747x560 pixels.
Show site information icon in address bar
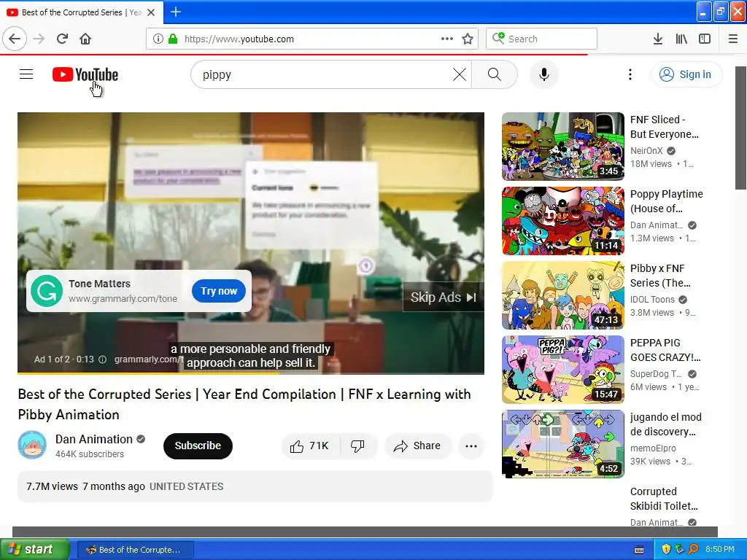158,39
